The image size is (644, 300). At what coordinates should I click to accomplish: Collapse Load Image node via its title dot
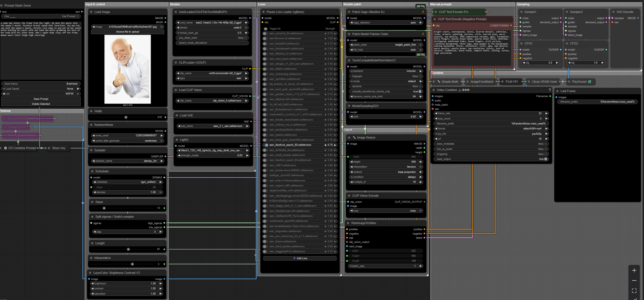tap(91, 12)
